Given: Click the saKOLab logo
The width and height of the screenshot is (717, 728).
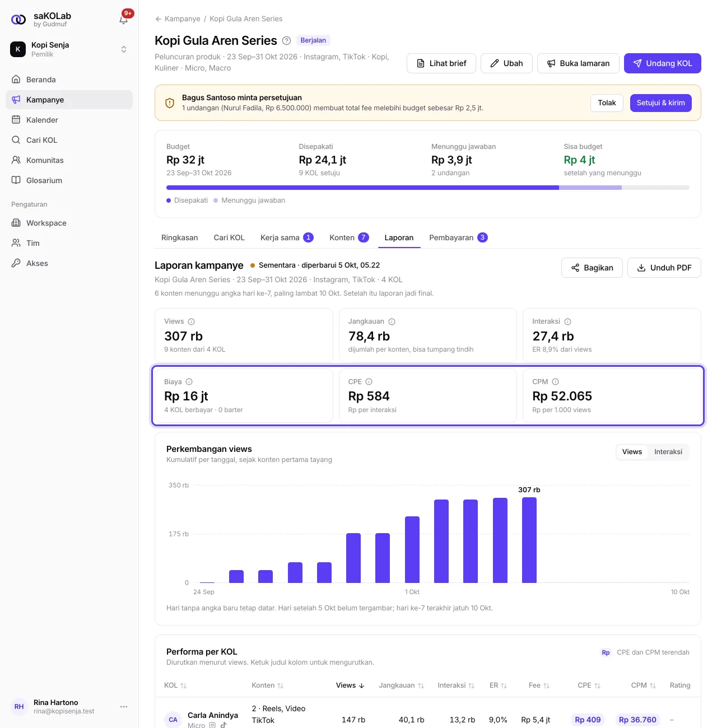Looking at the screenshot, I should [18, 20].
